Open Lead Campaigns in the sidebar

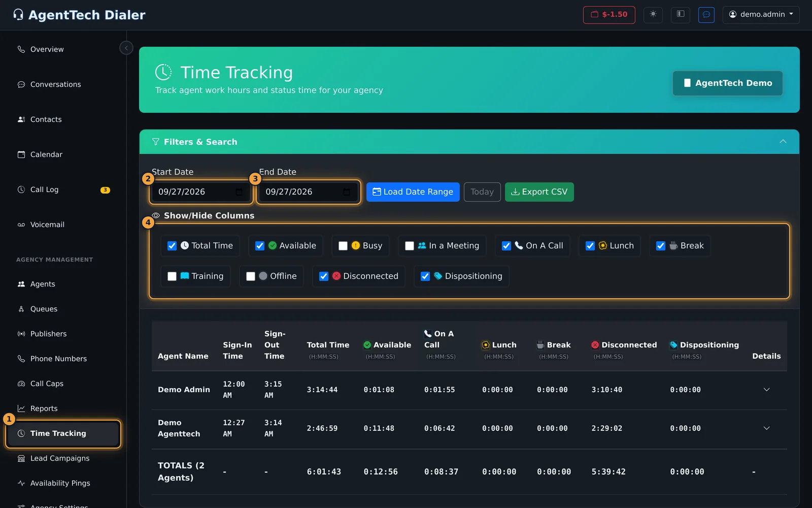click(63, 458)
